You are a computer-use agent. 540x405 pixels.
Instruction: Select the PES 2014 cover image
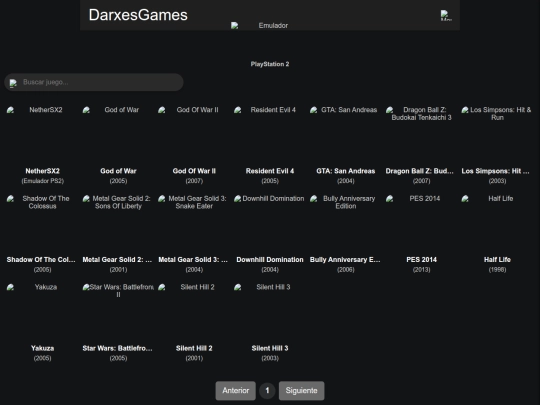(421, 223)
